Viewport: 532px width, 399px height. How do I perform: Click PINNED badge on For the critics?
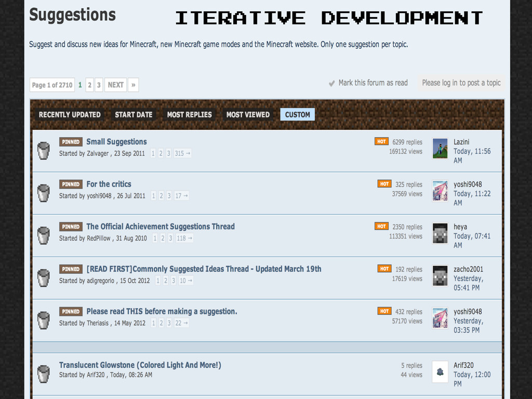tap(71, 184)
